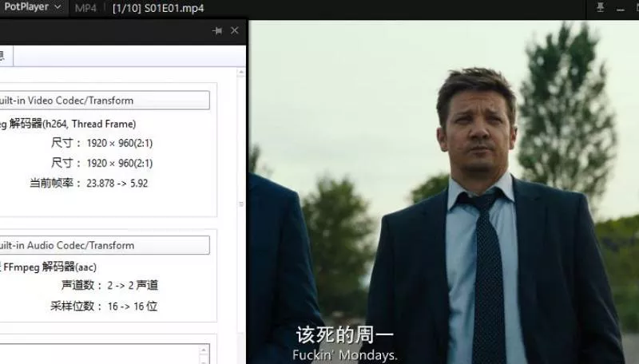This screenshot has width=639, height=364.
Task: Click the current frame rate value 23.878
Action: [x=93, y=183]
